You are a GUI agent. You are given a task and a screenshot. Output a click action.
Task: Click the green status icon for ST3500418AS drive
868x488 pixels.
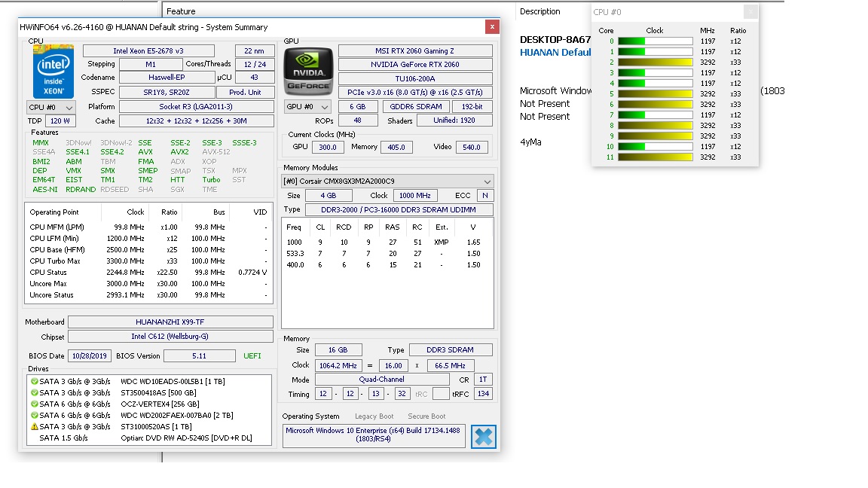tap(35, 393)
